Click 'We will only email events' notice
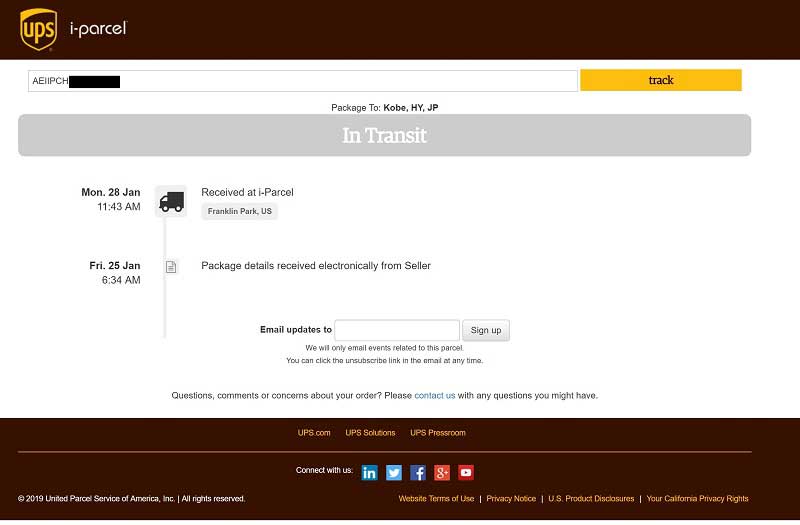This screenshot has width=800, height=525. [x=384, y=348]
